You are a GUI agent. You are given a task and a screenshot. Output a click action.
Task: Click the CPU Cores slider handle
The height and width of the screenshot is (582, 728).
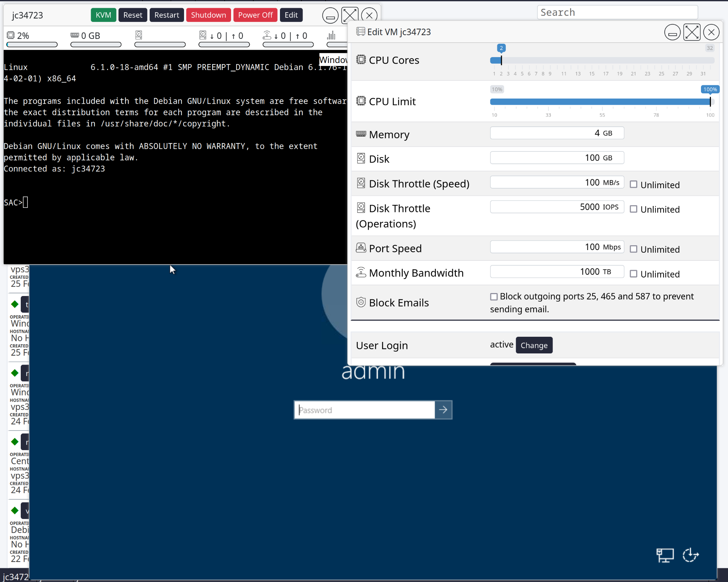click(x=501, y=60)
